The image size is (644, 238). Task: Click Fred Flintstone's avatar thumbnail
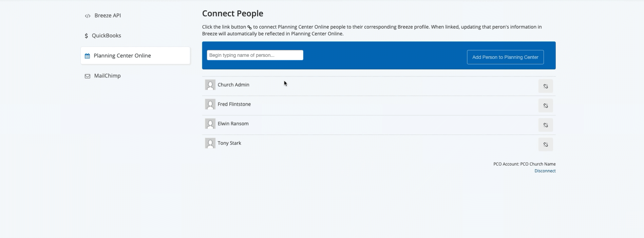(x=210, y=104)
